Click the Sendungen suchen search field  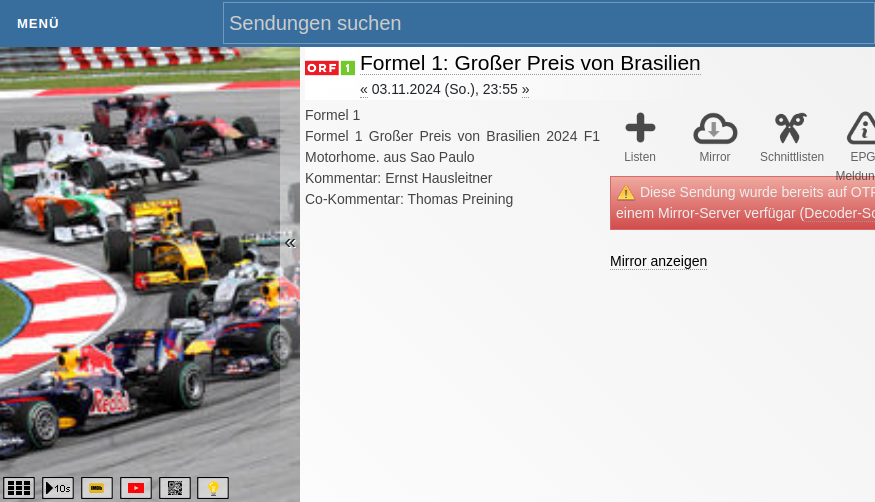click(x=549, y=23)
